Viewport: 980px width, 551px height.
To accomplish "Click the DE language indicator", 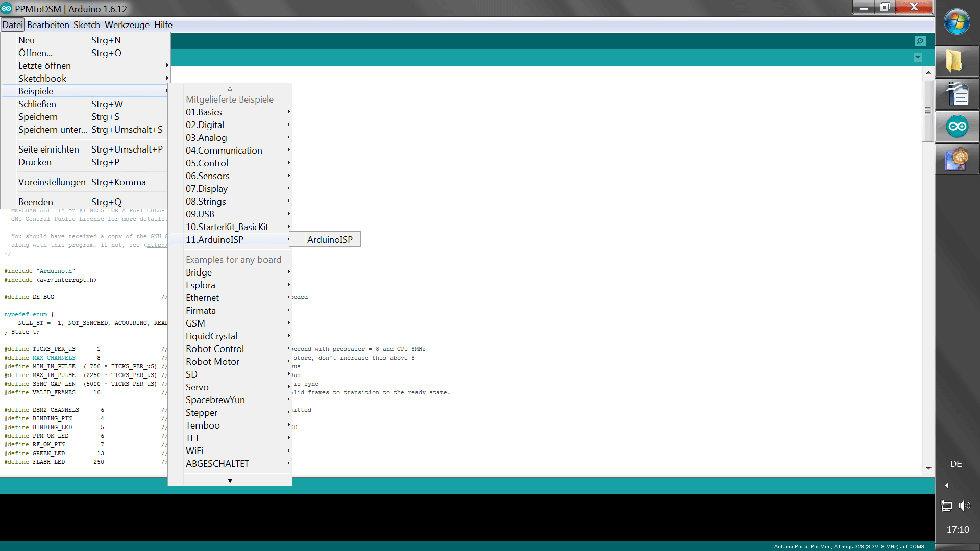I will 956,464.
